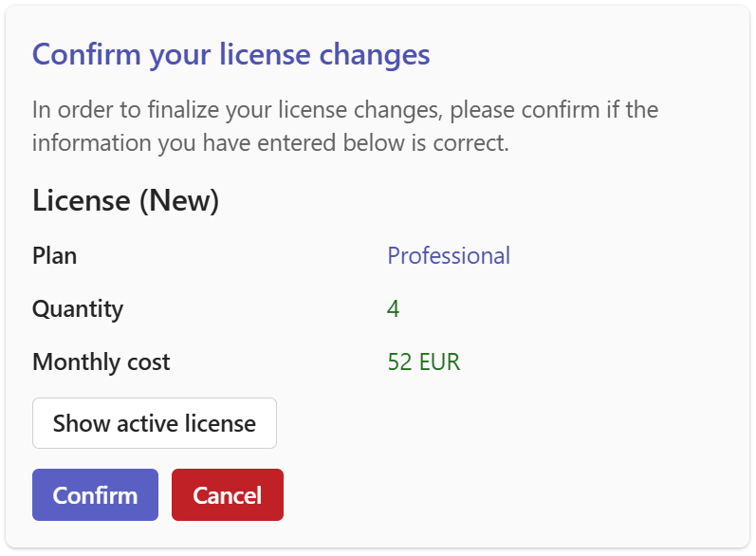Click the 'EUR' currency text
Image resolution: width=756 pixels, height=556 pixels.
pyautogui.click(x=437, y=362)
